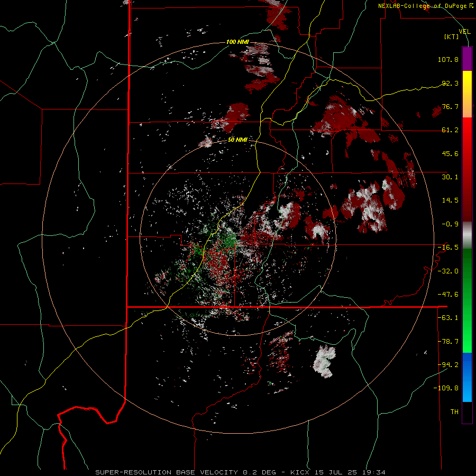Viewport: 476px width, 476px height.
Task: Select the -47.6 velocity scale value
Action: point(448,295)
